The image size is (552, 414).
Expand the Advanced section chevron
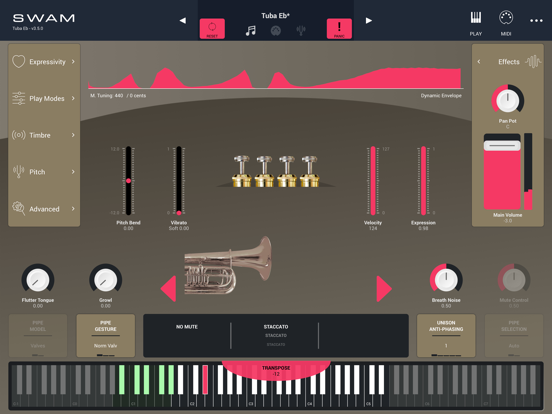[x=73, y=209]
